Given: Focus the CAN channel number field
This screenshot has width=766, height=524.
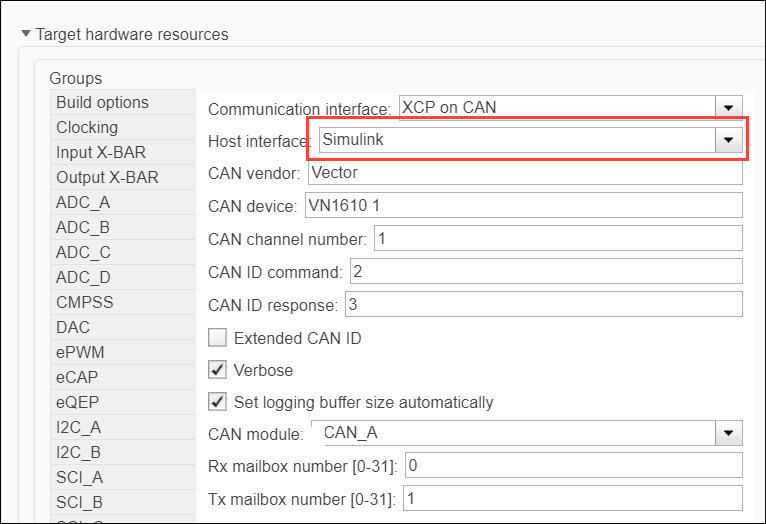Looking at the screenshot, I should click(x=557, y=238).
